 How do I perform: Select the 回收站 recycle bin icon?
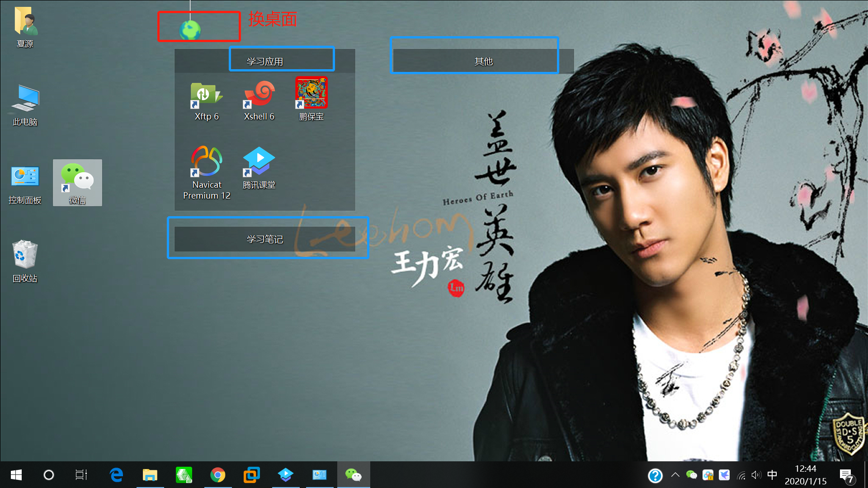click(x=25, y=261)
